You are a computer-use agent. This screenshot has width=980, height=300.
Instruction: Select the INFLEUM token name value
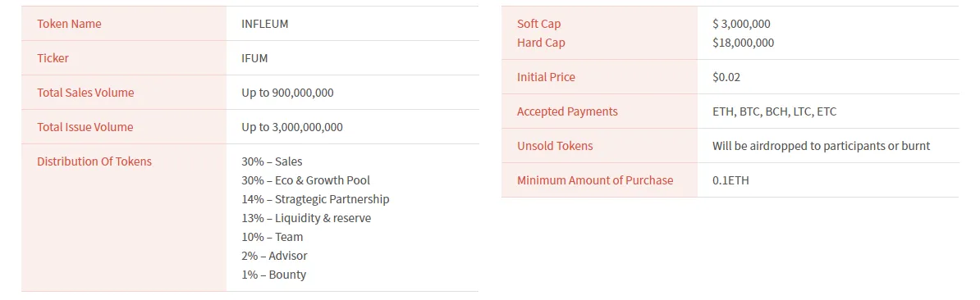pos(265,24)
